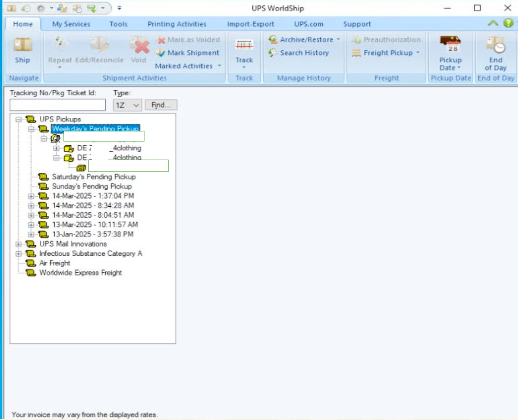Viewport: 518px width, 420px height.
Task: Open the My Services tab
Action: 71,24
